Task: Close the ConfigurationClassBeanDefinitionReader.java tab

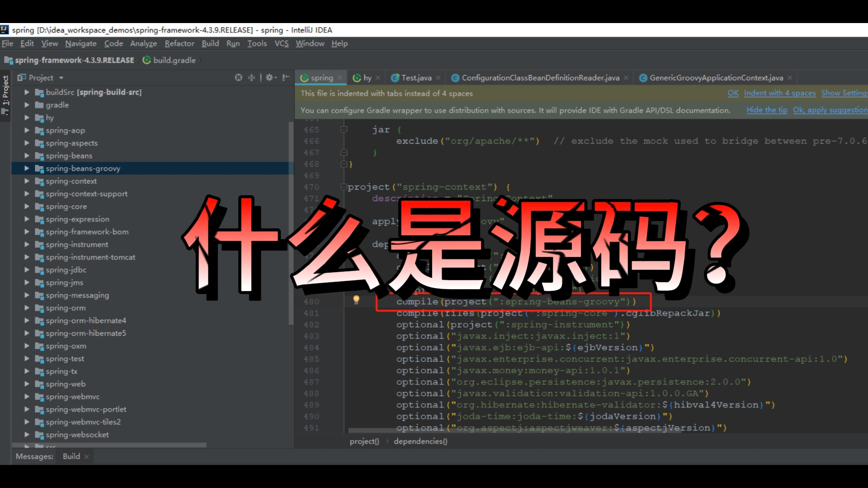Action: tap(626, 78)
